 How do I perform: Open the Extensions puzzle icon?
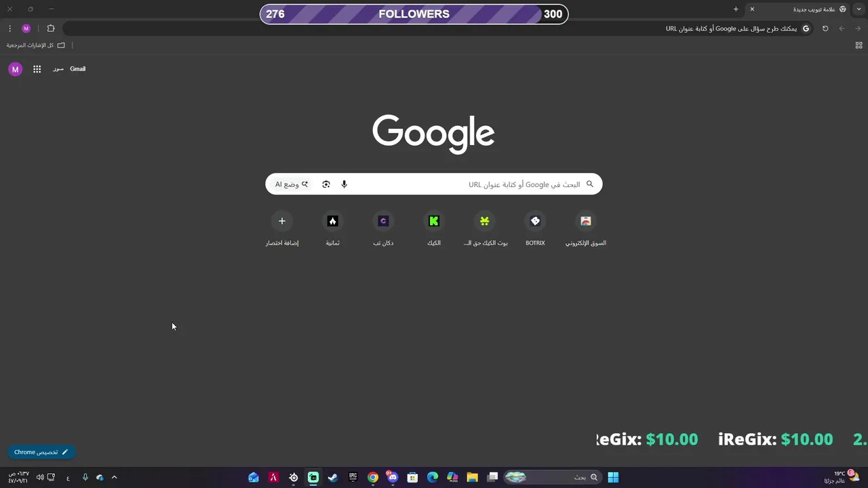pos(51,28)
